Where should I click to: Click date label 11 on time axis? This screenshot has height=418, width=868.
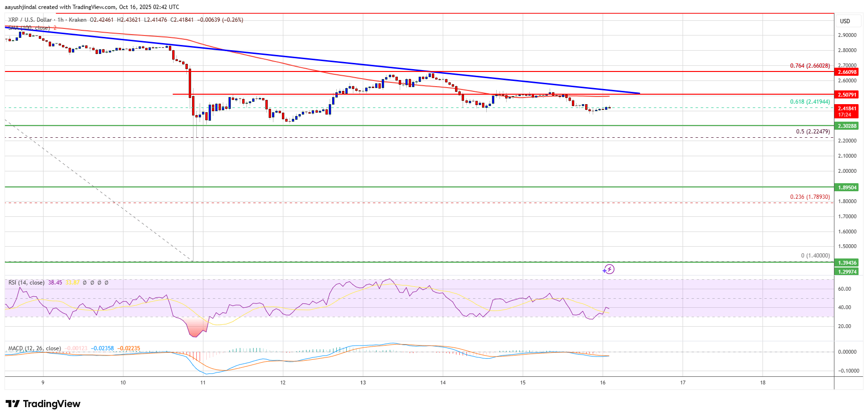(x=203, y=382)
